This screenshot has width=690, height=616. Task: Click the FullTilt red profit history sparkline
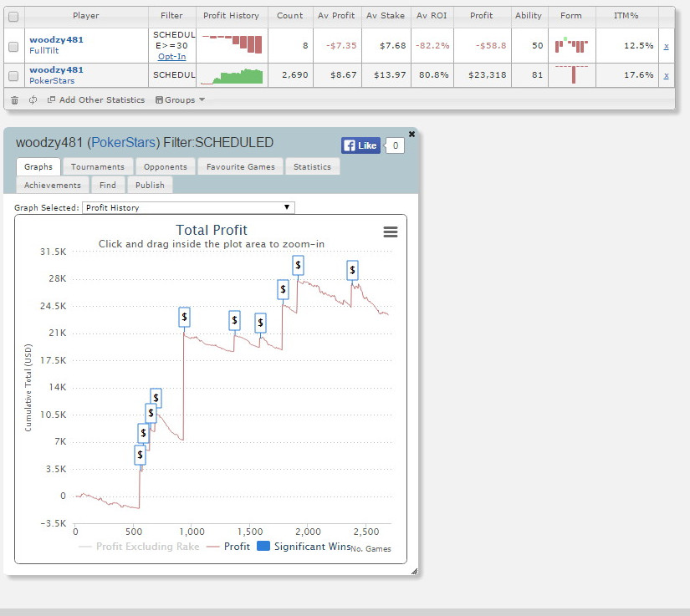[x=232, y=44]
